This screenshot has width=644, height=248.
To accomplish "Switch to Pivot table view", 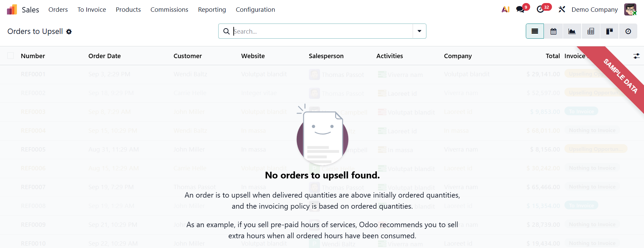I will pos(591,31).
